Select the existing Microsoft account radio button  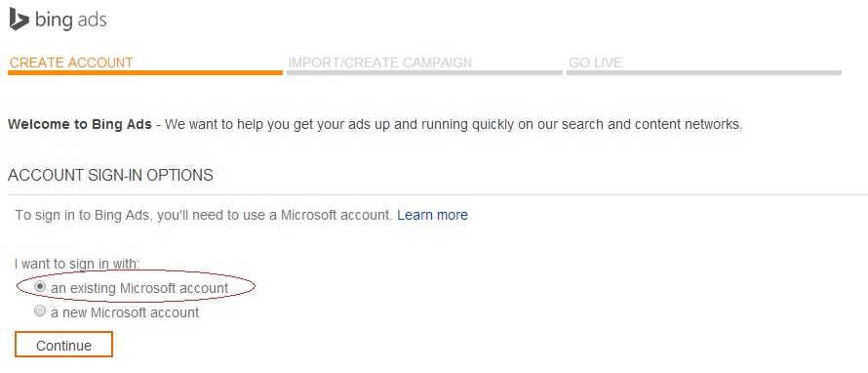click(x=40, y=286)
